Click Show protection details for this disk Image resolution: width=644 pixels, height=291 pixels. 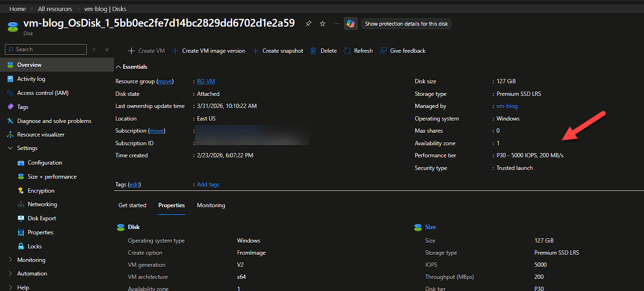coord(406,24)
